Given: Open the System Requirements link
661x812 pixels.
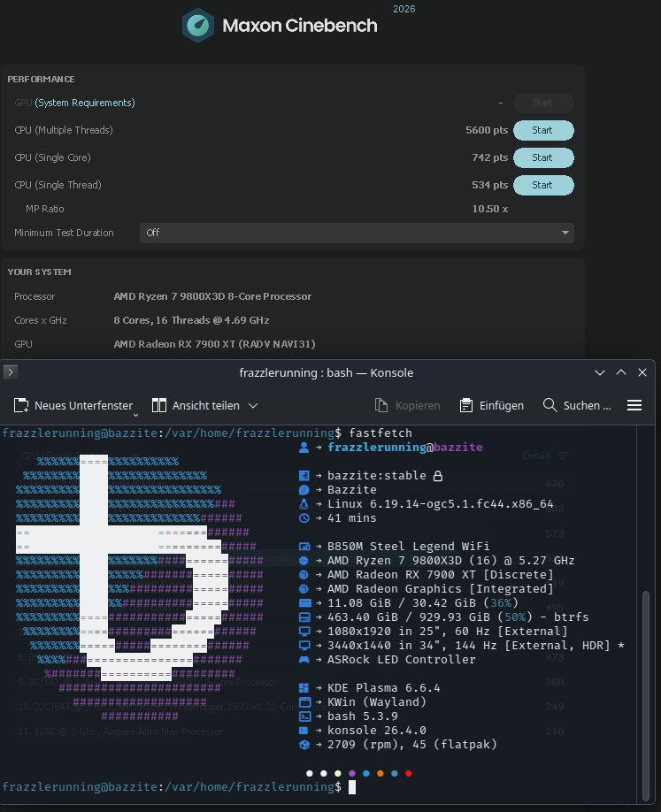Looking at the screenshot, I should (85, 103).
